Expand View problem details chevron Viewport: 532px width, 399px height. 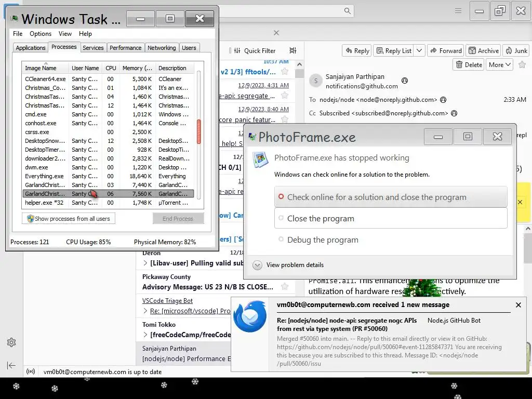point(257,265)
